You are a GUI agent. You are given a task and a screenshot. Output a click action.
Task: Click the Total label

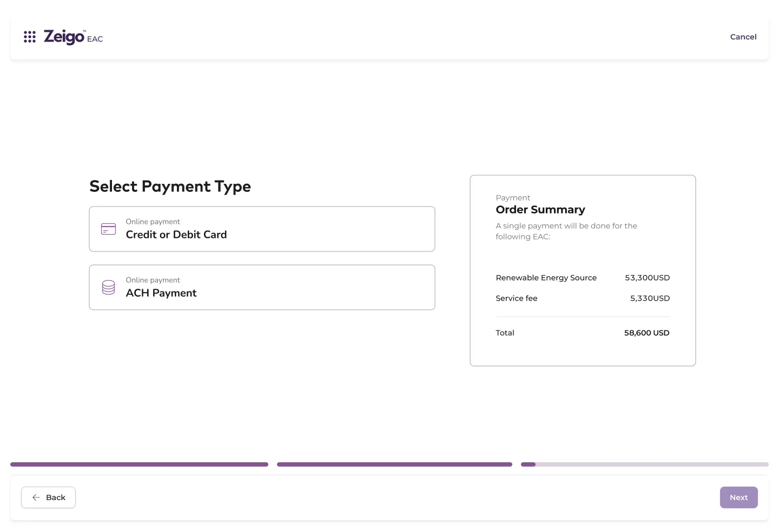(x=505, y=333)
